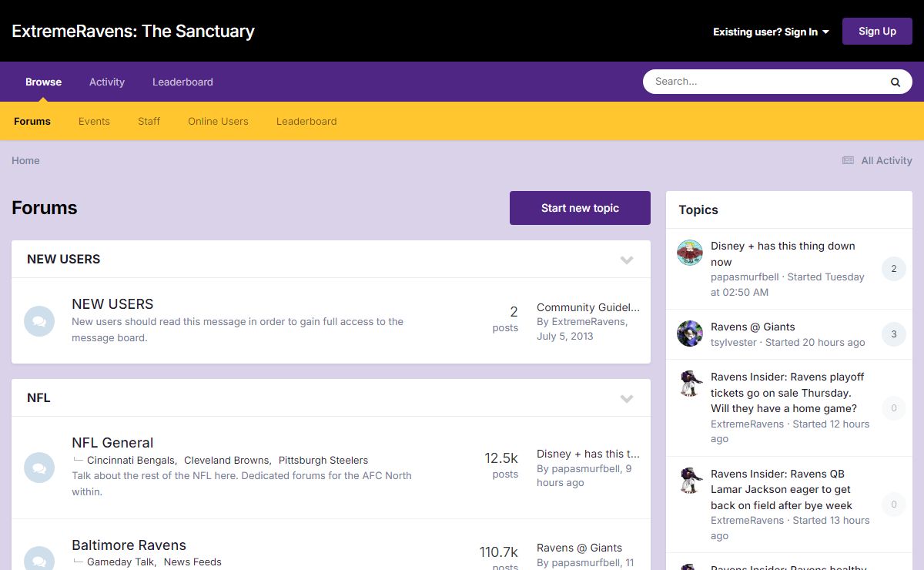Open the Leaderboard tab in the purple bar
The height and width of the screenshot is (570, 924).
(182, 82)
